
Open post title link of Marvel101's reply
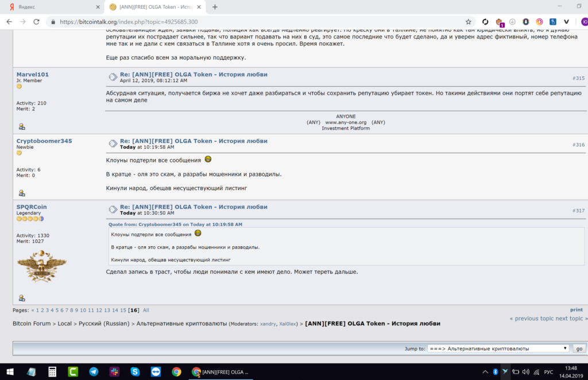[x=194, y=74]
